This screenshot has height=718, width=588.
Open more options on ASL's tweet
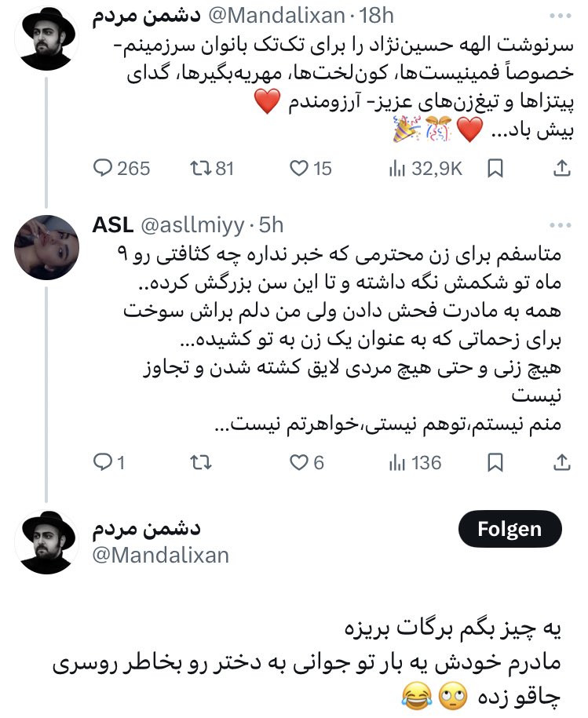tap(561, 225)
